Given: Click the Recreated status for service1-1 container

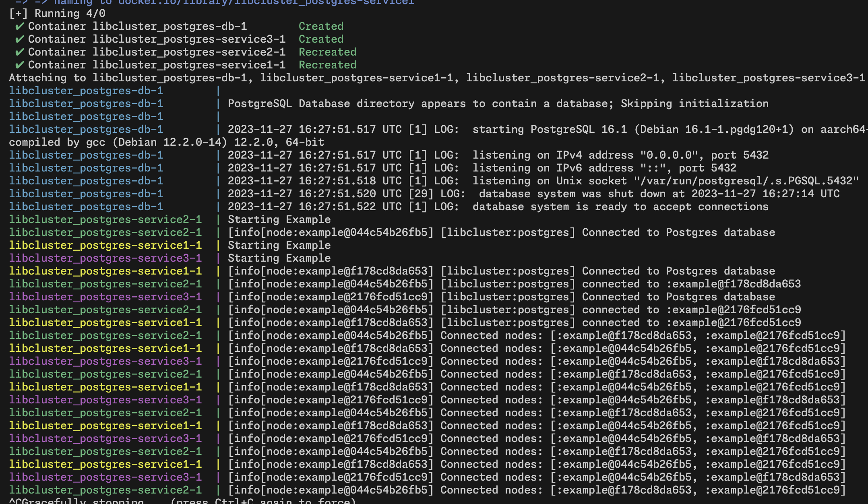Looking at the screenshot, I should coord(327,65).
